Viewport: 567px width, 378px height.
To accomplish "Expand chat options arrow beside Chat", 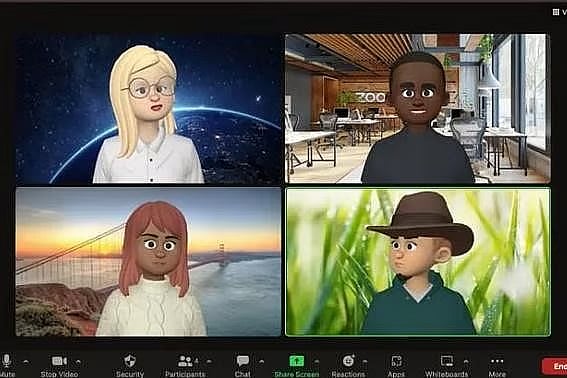I will point(261,361).
